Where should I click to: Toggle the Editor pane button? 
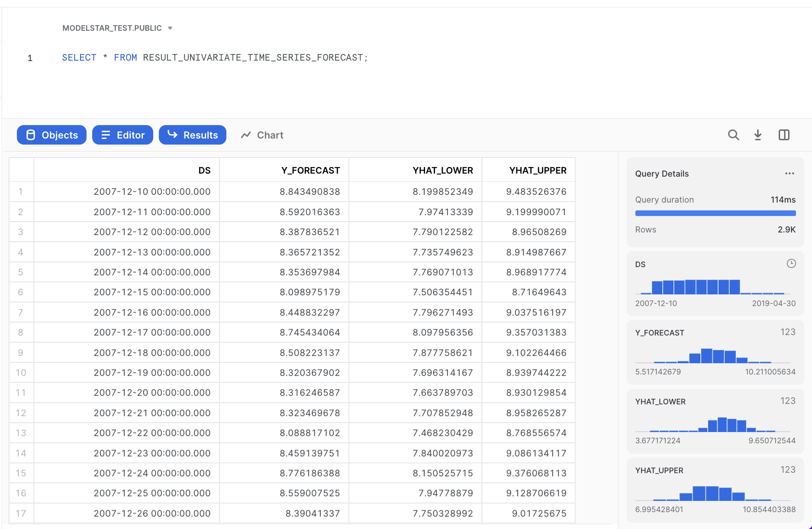(122, 135)
